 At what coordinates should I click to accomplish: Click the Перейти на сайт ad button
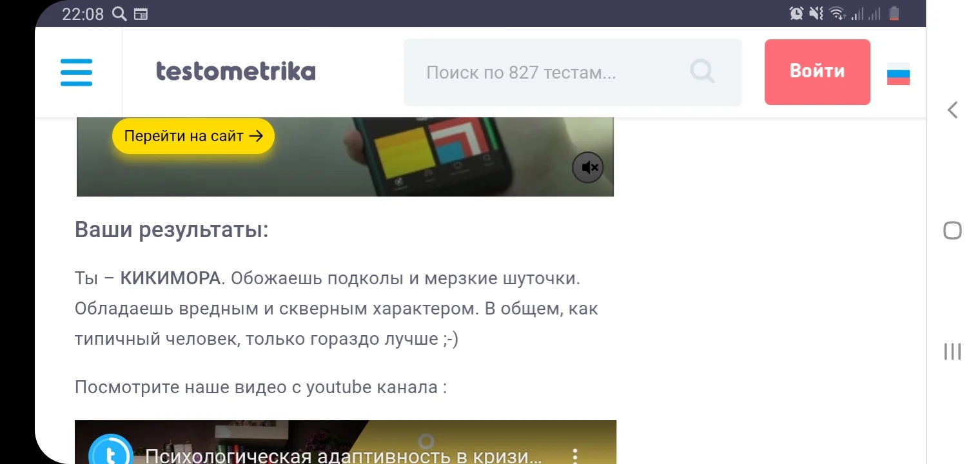point(193,136)
